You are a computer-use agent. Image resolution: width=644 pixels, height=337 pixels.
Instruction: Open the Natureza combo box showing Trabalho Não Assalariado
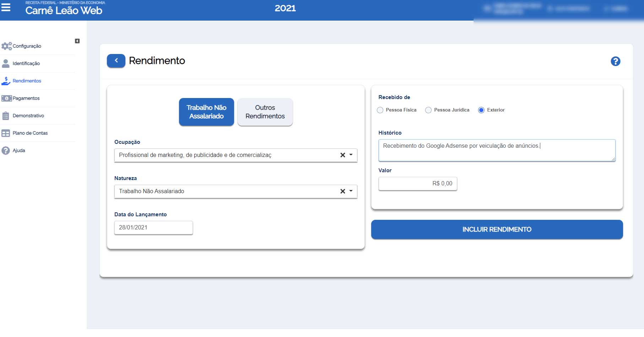pos(236,191)
